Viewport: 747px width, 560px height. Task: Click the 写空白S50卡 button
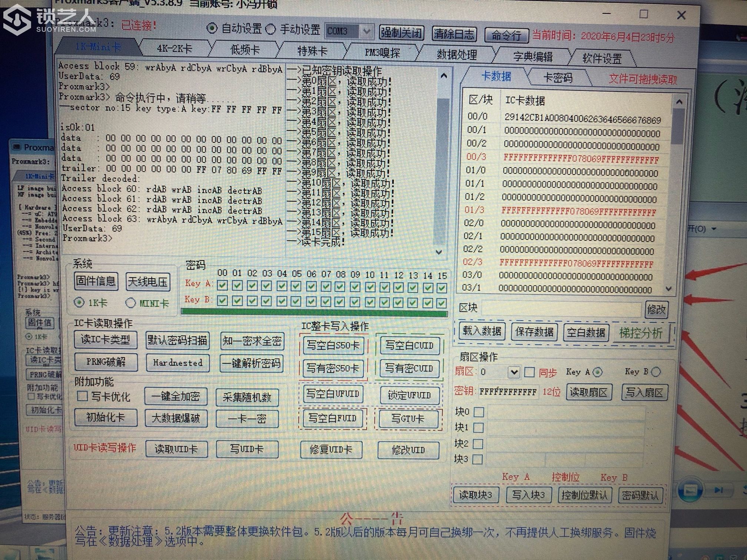coord(333,346)
